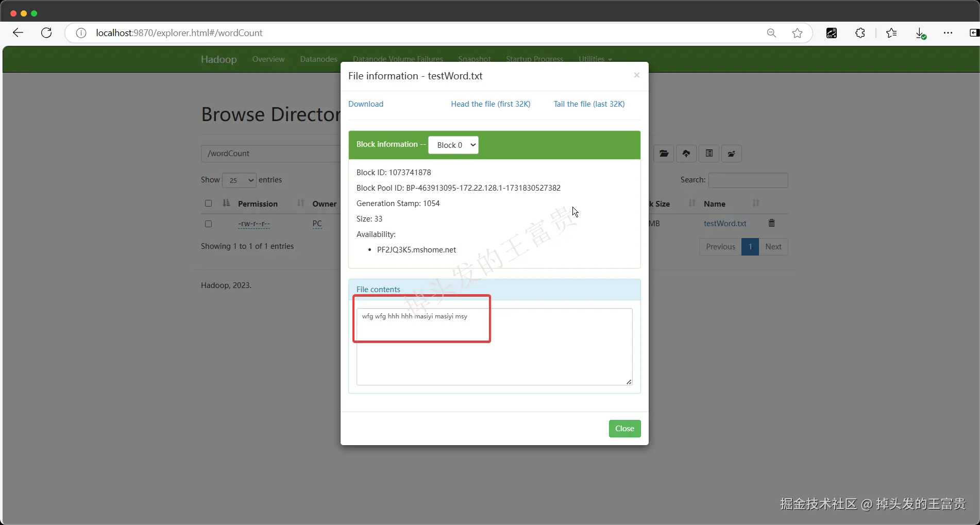Click the zoom-out magnifier icon in address bar
This screenshot has width=980, height=525.
pos(771,33)
